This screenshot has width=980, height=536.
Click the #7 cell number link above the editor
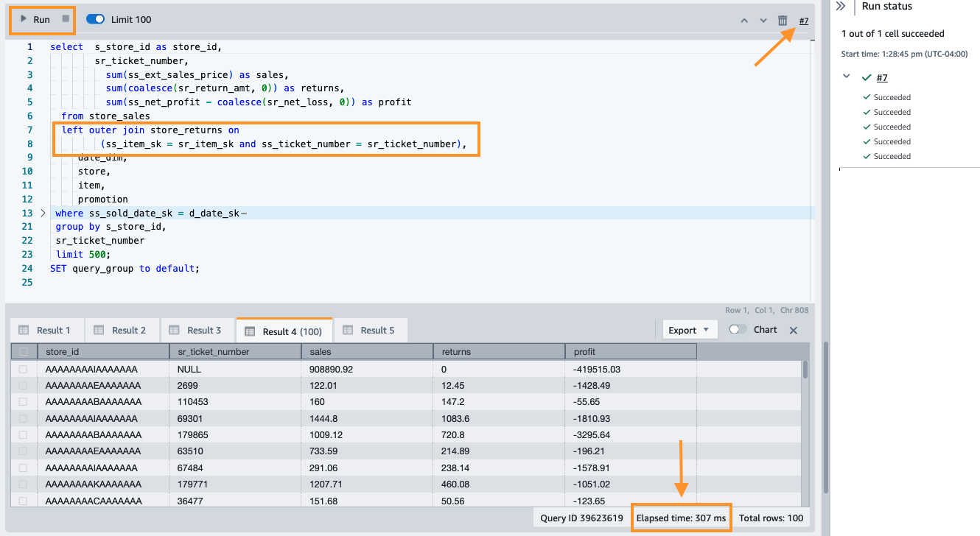(803, 21)
